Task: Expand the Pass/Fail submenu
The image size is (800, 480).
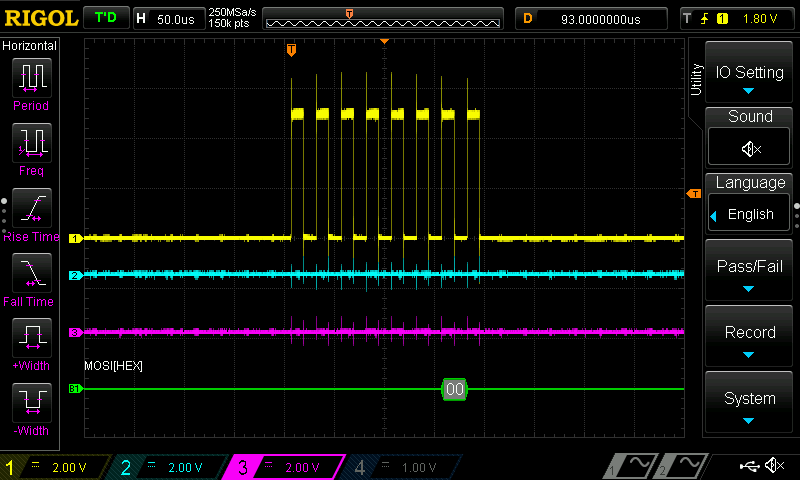Action: 749,270
